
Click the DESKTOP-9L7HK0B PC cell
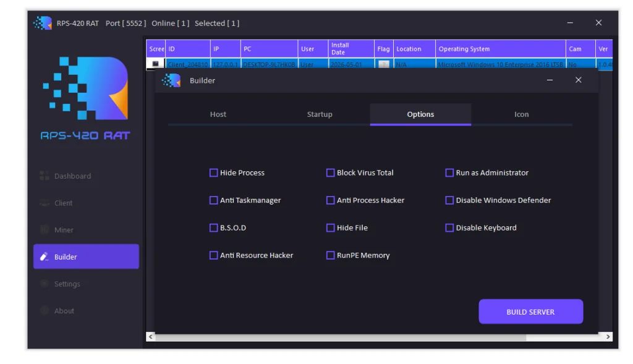click(x=270, y=64)
